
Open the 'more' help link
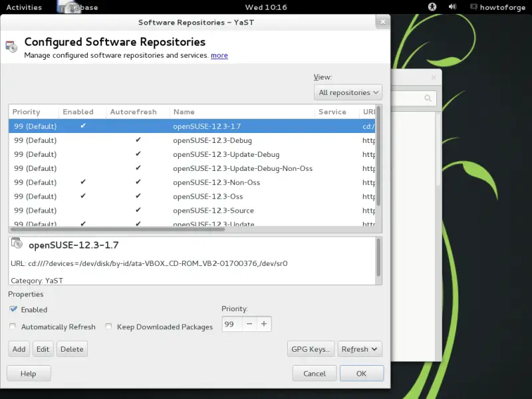coord(219,55)
